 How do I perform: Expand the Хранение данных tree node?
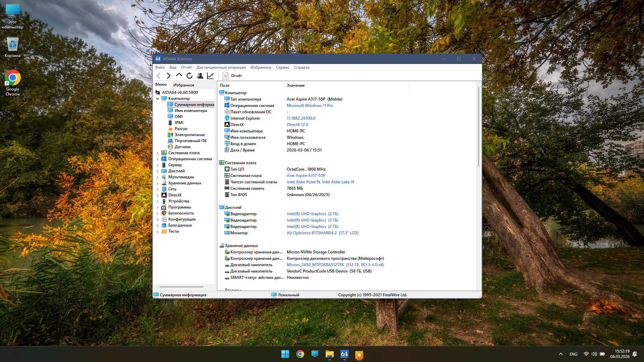158,183
